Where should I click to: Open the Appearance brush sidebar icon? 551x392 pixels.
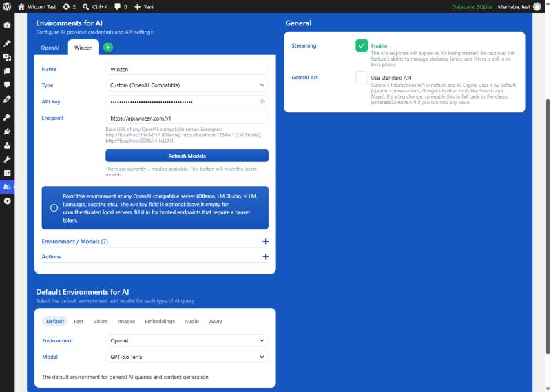[7, 117]
